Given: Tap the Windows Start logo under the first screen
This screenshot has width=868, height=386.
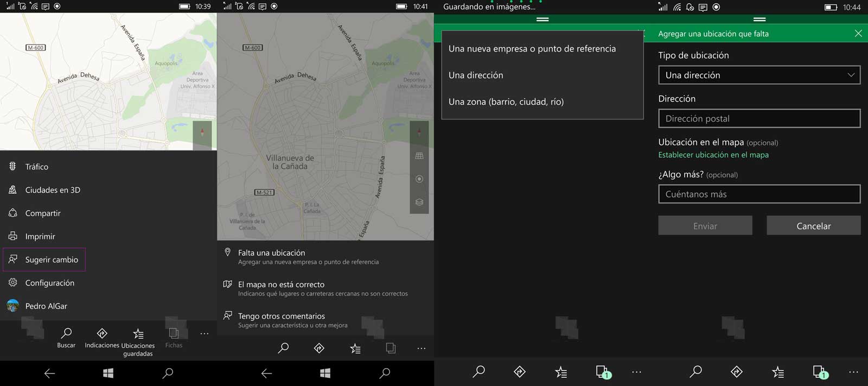Looking at the screenshot, I should 108,373.
